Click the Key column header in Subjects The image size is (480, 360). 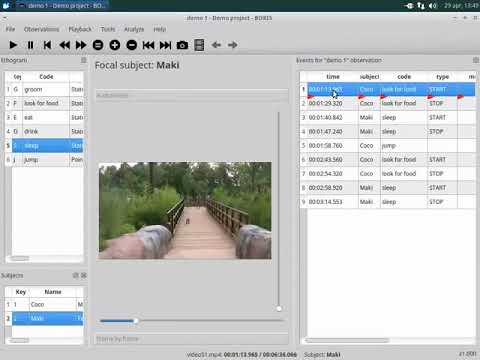(x=21, y=292)
